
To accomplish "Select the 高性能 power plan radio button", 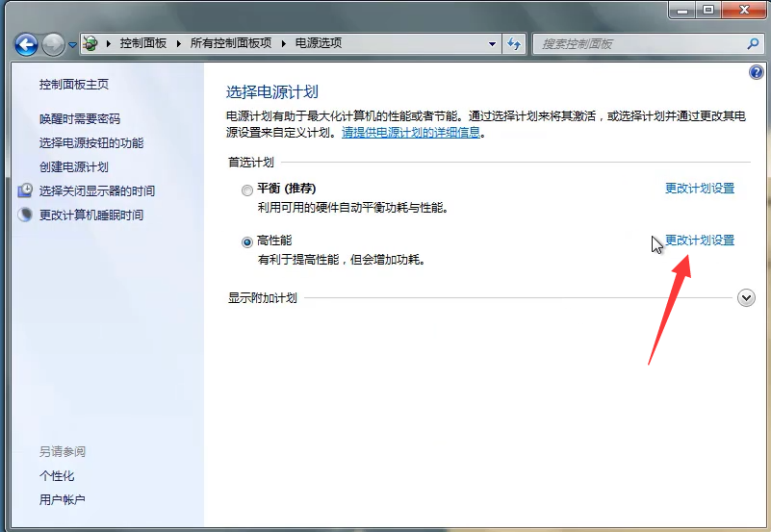I will click(247, 242).
